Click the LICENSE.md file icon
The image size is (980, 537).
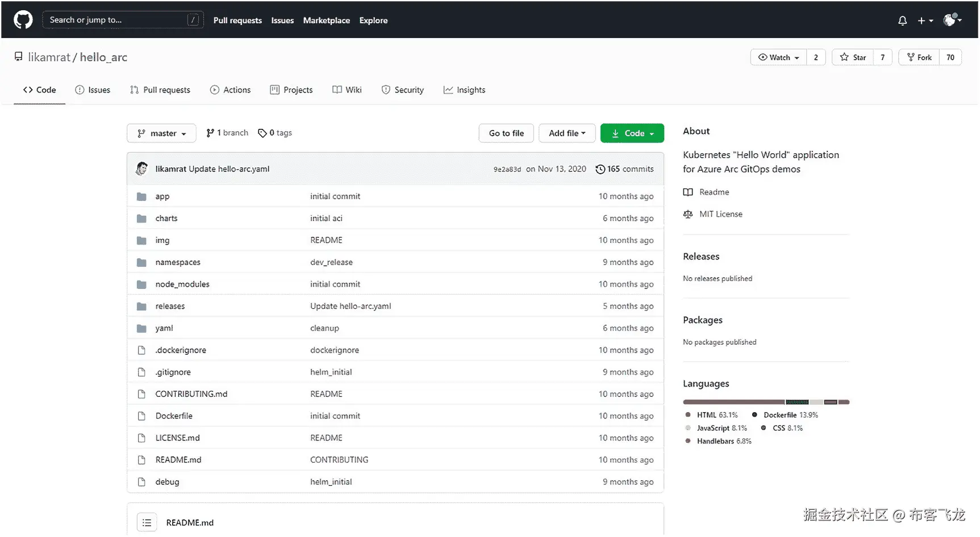141,438
